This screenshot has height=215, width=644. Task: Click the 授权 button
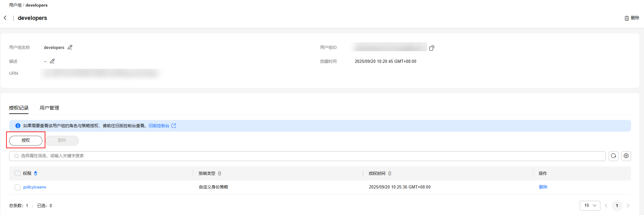26,140
